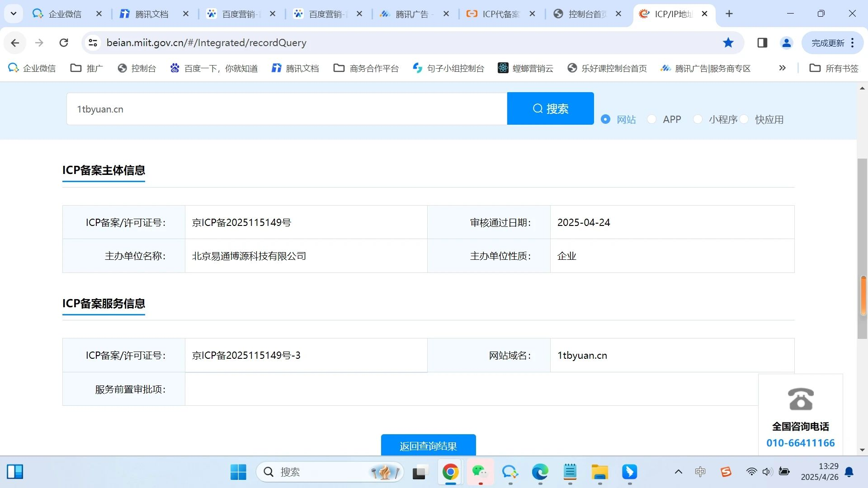
Task: Click the 返回查询结果 button
Action: coord(428,446)
